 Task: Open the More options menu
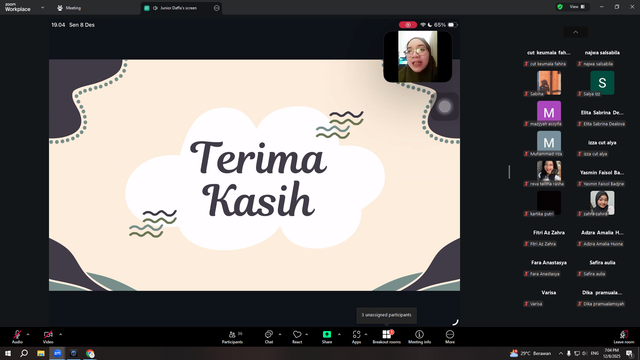(450, 337)
